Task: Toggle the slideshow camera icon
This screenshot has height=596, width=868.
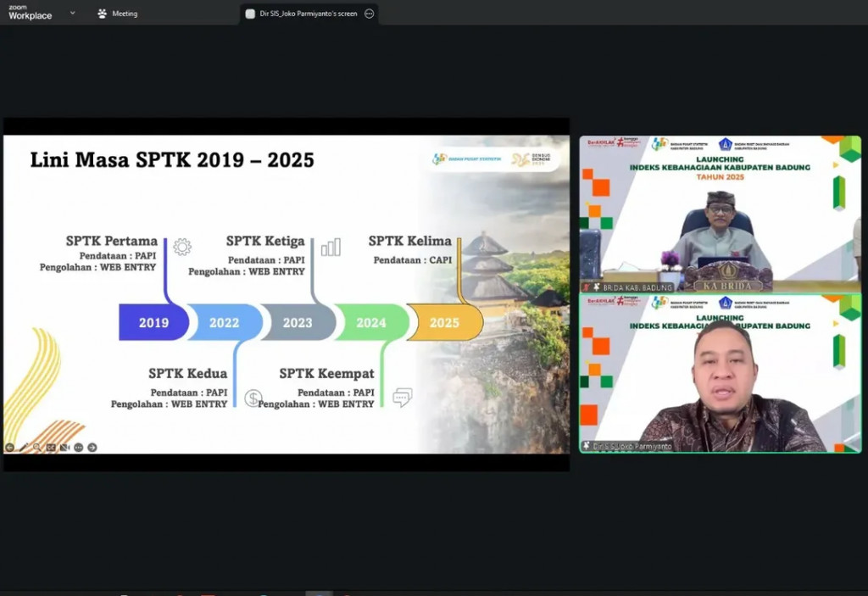Action: pyautogui.click(x=64, y=447)
